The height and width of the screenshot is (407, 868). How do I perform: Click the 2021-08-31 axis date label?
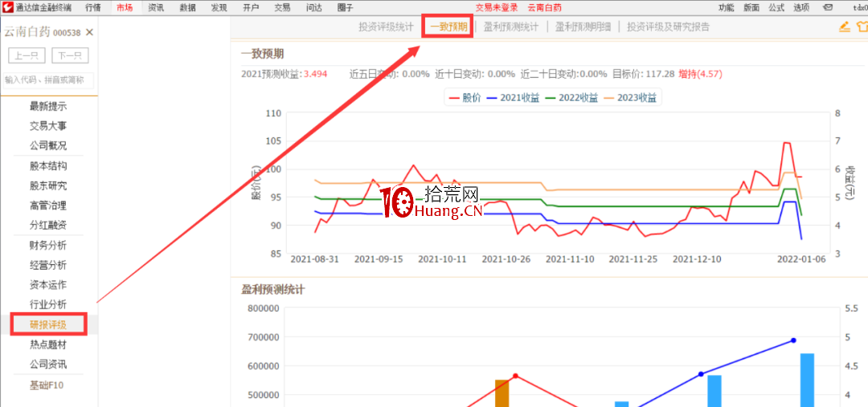point(314,258)
